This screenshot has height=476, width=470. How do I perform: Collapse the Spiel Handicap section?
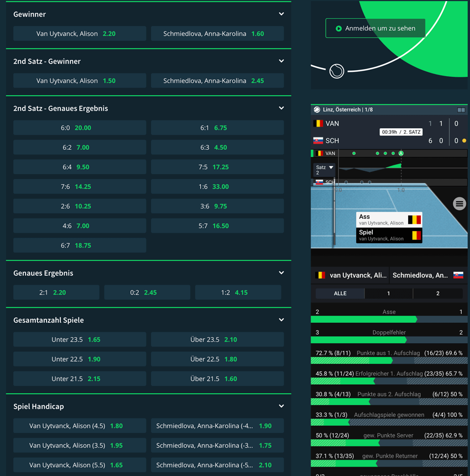(x=281, y=406)
